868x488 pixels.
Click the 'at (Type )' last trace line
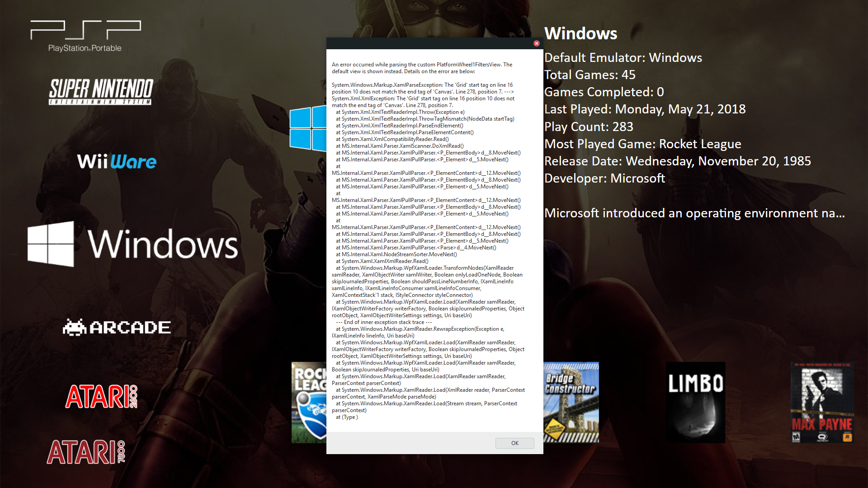click(347, 417)
